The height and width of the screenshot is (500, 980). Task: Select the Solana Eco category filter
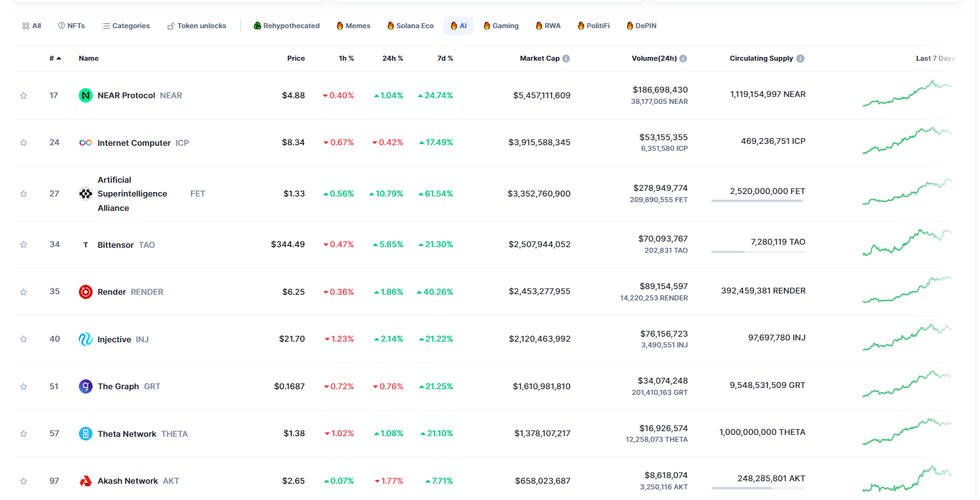pos(411,26)
